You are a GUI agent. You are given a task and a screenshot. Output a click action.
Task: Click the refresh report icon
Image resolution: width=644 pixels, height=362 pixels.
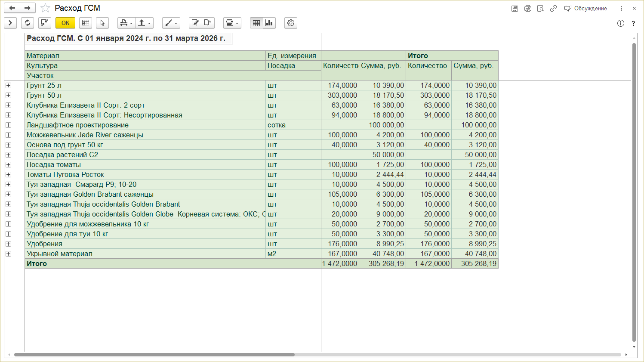pyautogui.click(x=28, y=23)
